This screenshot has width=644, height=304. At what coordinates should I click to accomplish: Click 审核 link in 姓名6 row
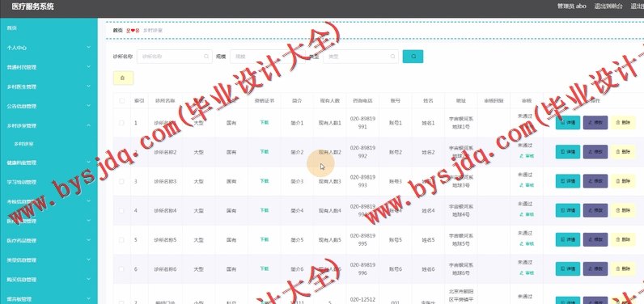[527, 273]
